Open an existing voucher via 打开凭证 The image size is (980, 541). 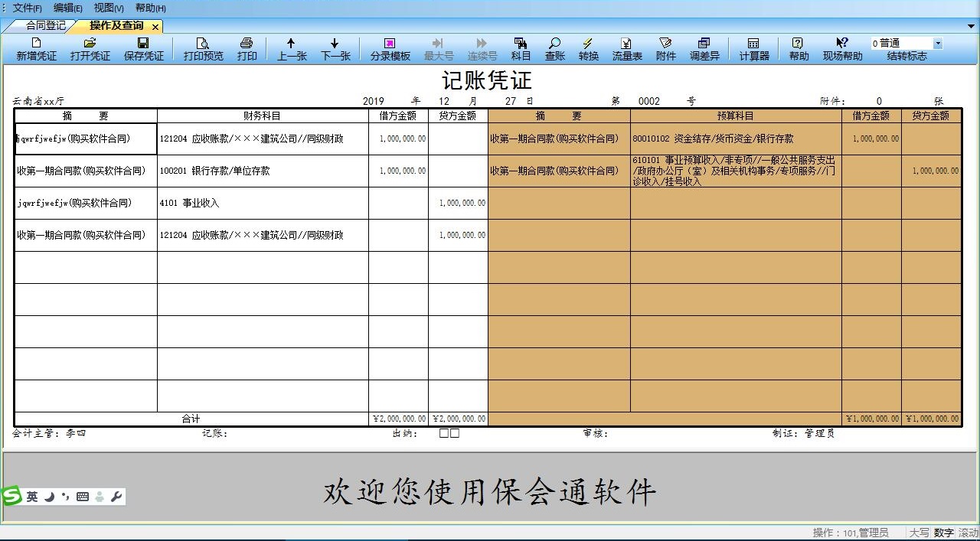pyautogui.click(x=89, y=48)
